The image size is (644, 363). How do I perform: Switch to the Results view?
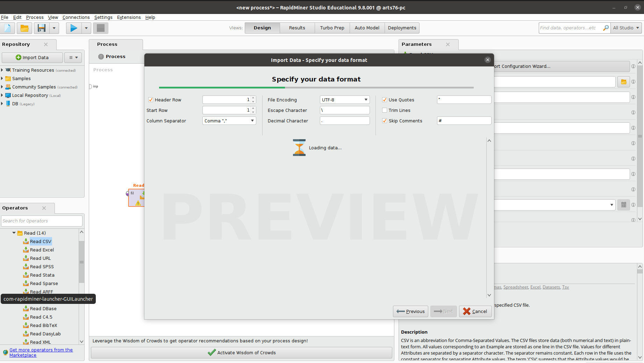pyautogui.click(x=297, y=28)
